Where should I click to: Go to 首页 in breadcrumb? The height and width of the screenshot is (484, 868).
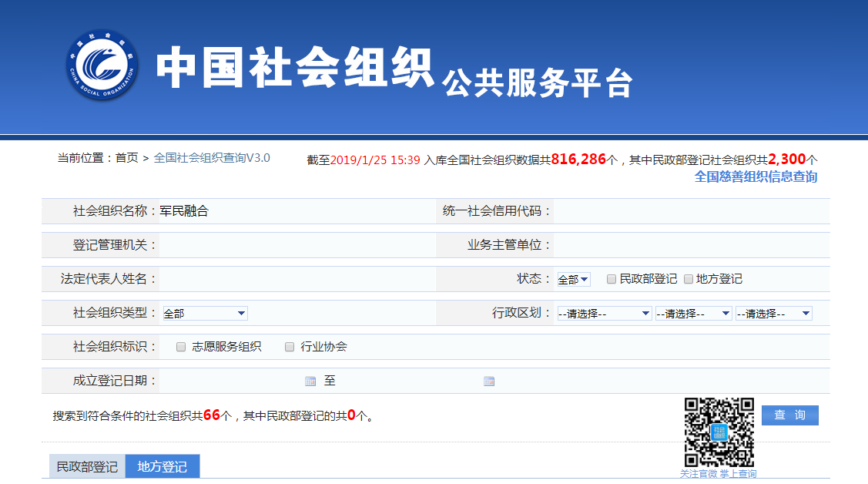[x=127, y=158]
